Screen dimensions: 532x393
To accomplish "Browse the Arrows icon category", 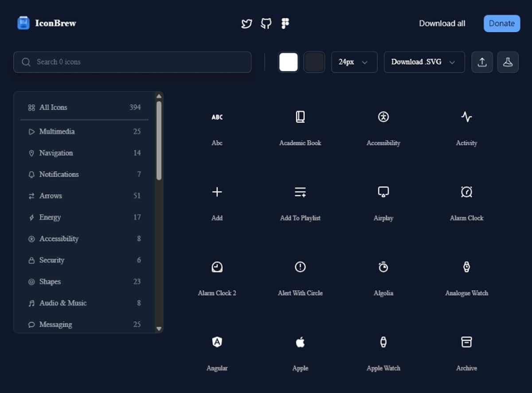I will coord(51,195).
